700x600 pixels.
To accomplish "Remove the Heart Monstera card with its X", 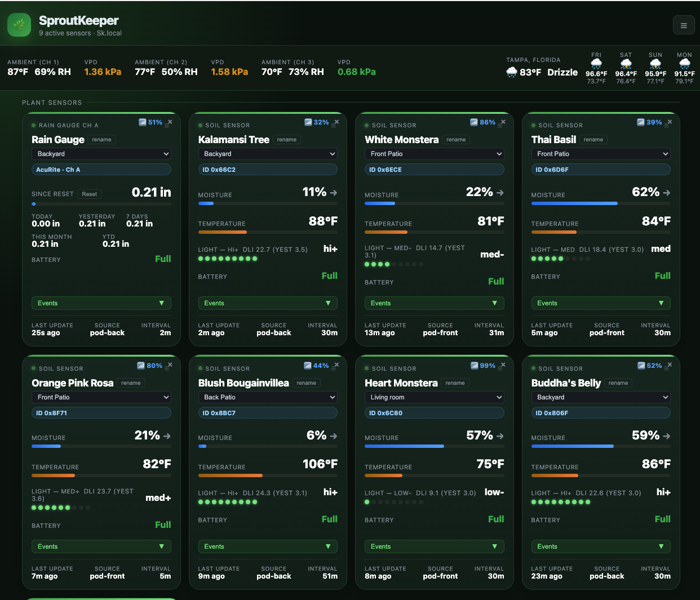I will click(x=503, y=365).
